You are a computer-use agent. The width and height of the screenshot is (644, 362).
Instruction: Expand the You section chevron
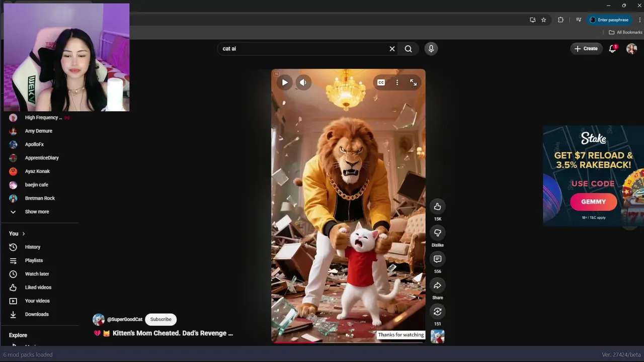coord(23,234)
